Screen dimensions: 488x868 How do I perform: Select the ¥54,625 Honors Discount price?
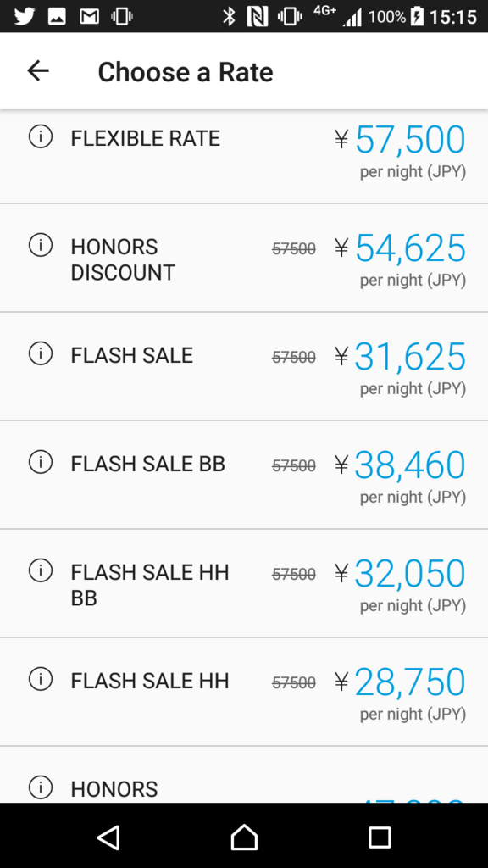(400, 248)
